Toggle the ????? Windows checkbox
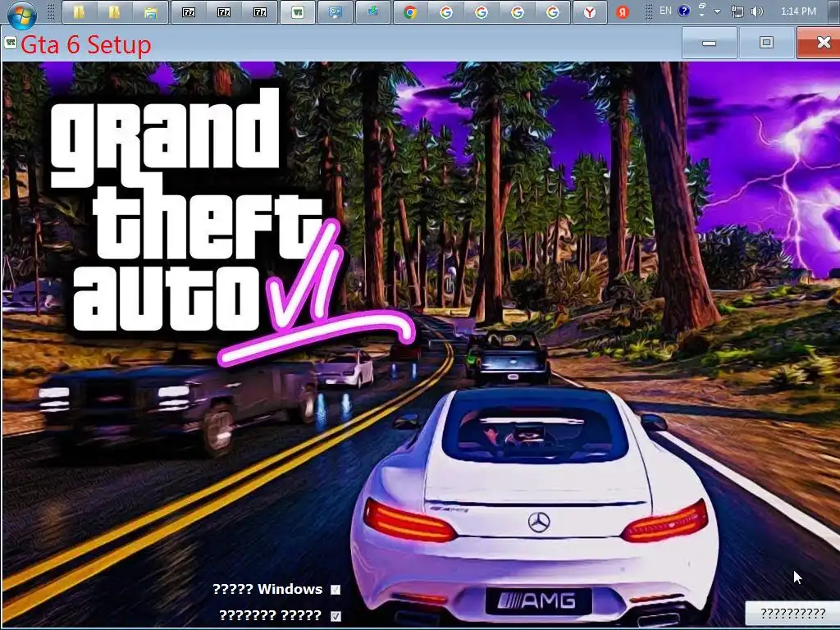The width and height of the screenshot is (840, 630). click(x=336, y=590)
